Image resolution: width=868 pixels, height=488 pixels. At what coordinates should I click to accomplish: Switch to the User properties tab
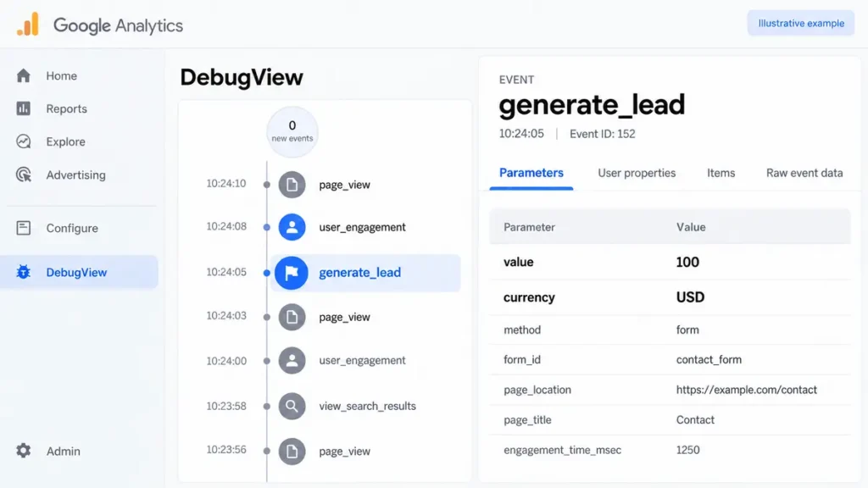(637, 173)
